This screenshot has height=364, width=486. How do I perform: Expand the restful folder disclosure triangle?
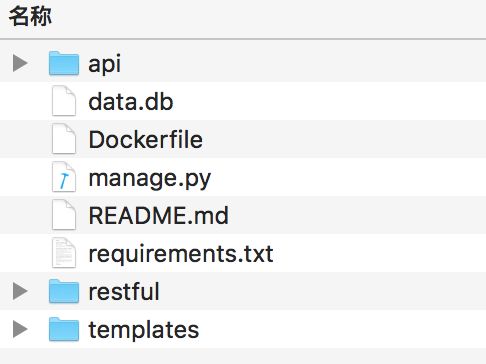20,291
